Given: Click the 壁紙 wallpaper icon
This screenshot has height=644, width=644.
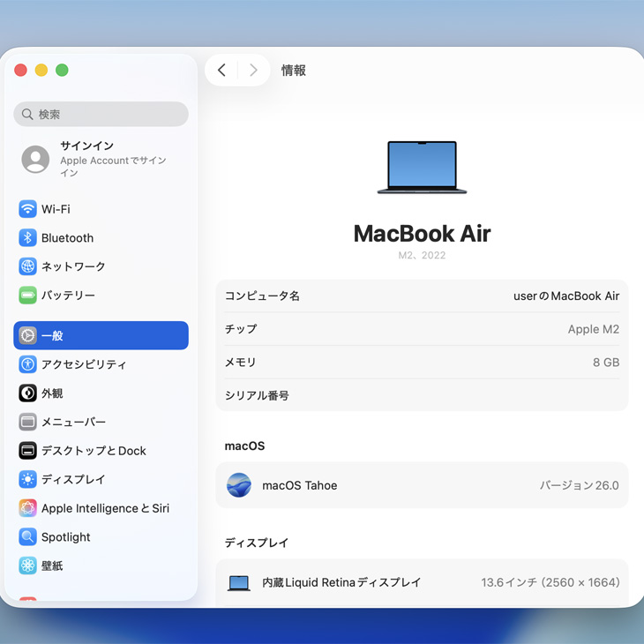Looking at the screenshot, I should point(27,565).
